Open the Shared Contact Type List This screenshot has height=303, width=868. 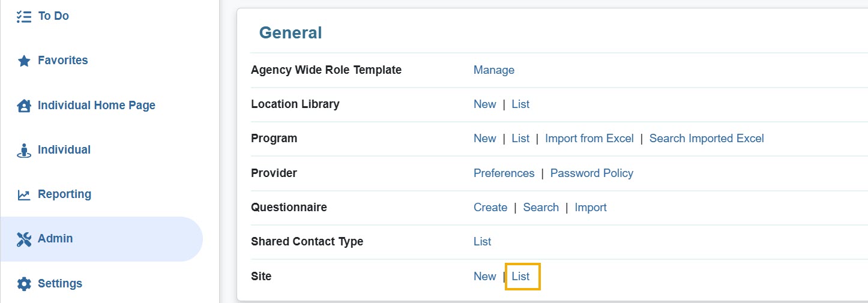[482, 242]
